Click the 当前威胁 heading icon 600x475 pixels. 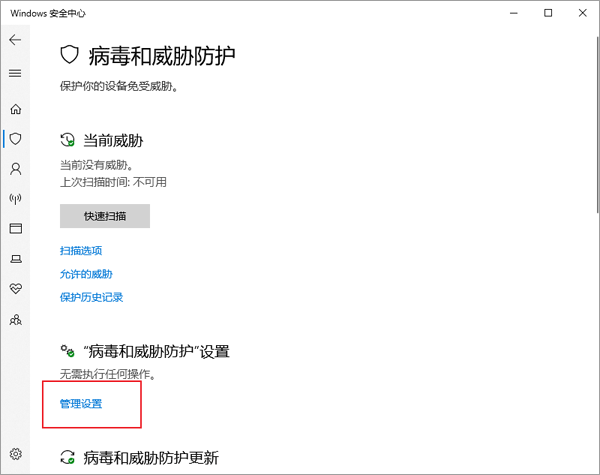click(x=68, y=141)
